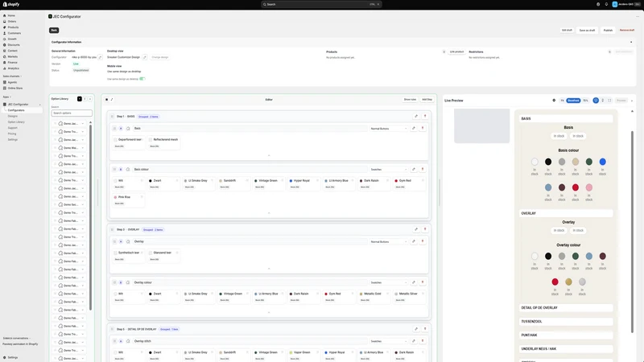Click the delete icon for Step 1 BASIS
The height and width of the screenshot is (362, 644).
pos(425,116)
